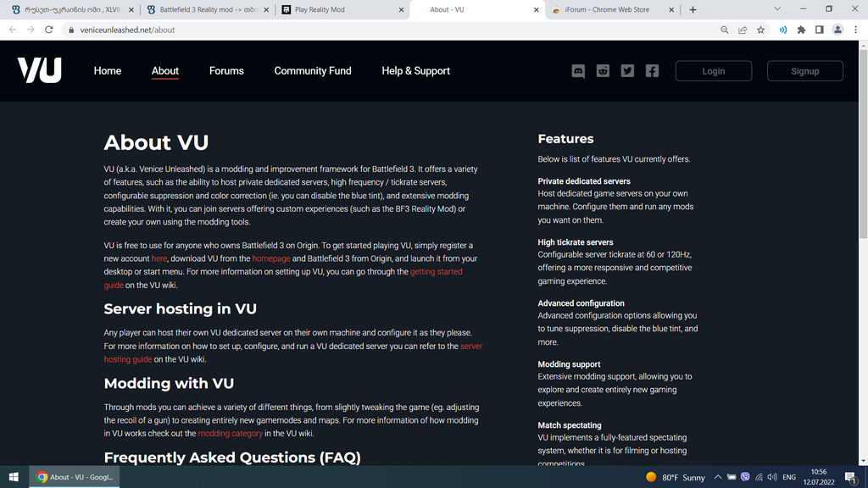Open the tab search dropdown chevron
868x488 pixels.
777,9
